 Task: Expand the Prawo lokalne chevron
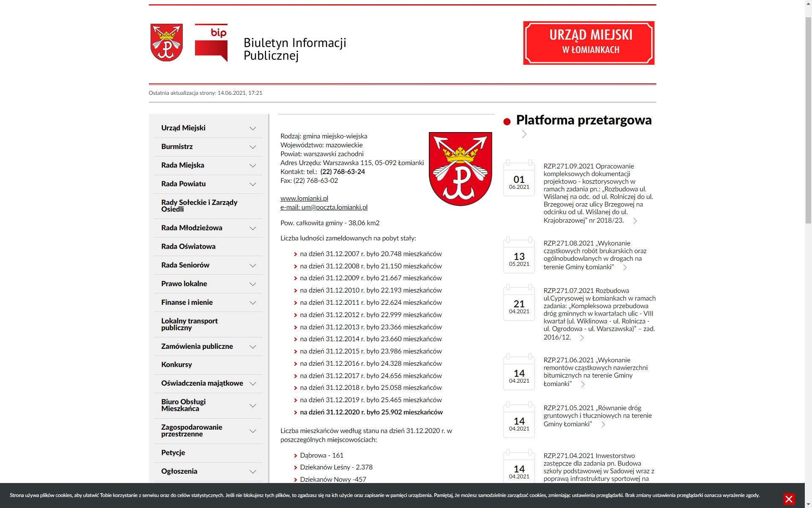[253, 284]
